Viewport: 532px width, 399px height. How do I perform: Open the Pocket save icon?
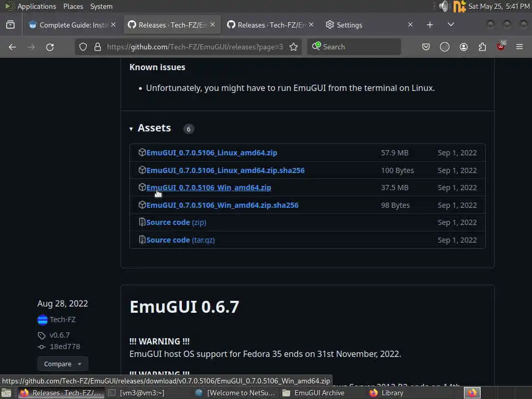pos(426,47)
